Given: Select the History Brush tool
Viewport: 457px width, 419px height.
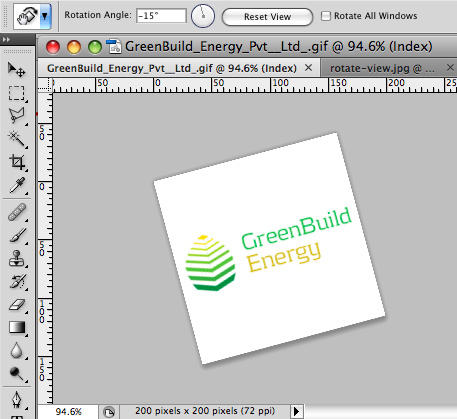Looking at the screenshot, I should (17, 282).
